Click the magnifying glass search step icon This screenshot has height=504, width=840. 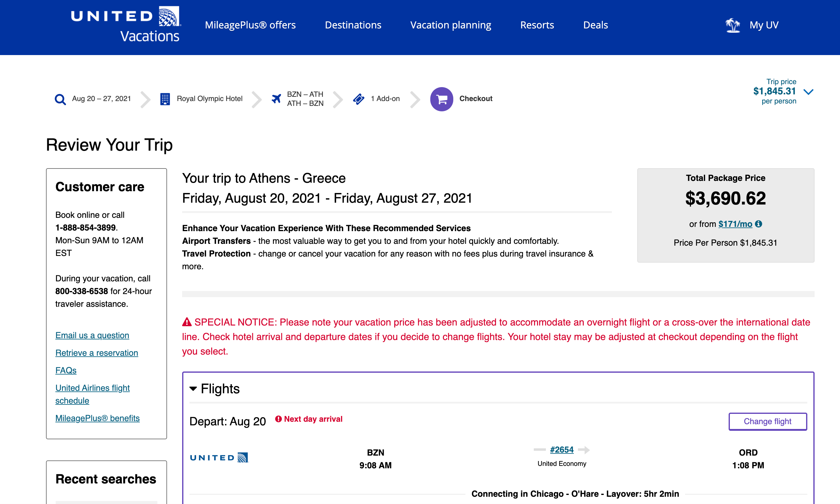pyautogui.click(x=60, y=99)
